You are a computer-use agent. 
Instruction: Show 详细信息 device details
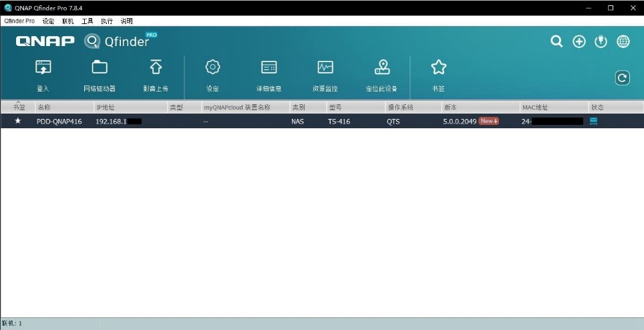[269, 67]
